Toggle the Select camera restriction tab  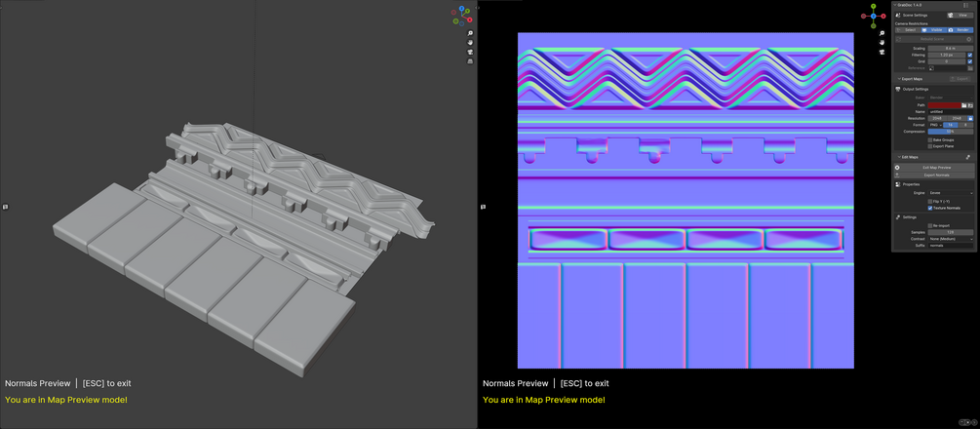click(x=908, y=30)
